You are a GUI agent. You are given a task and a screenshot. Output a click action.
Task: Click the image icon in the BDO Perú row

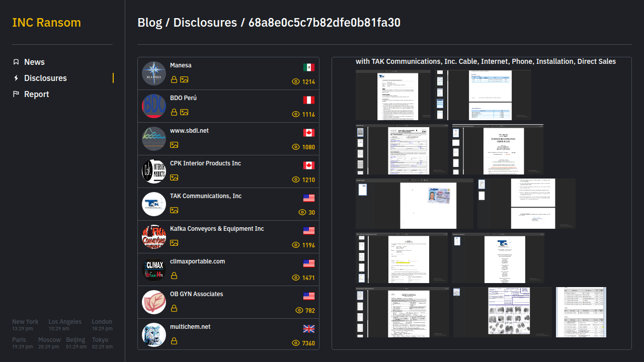click(184, 112)
